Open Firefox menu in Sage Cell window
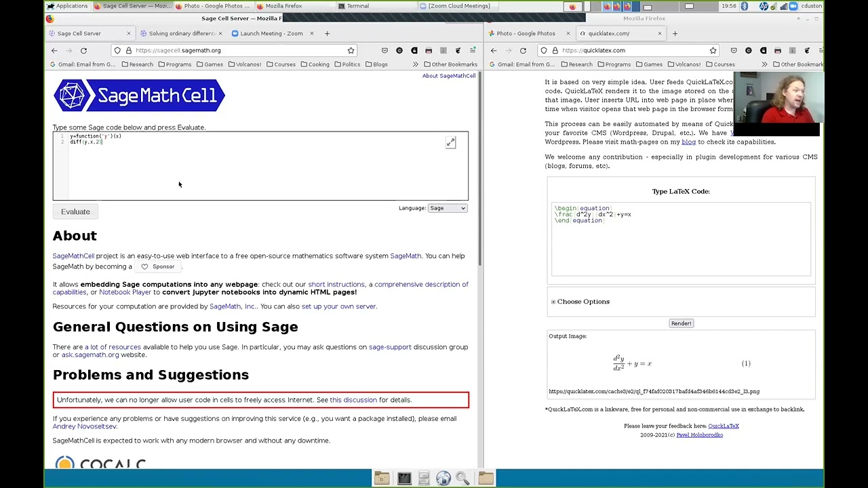 (473, 50)
